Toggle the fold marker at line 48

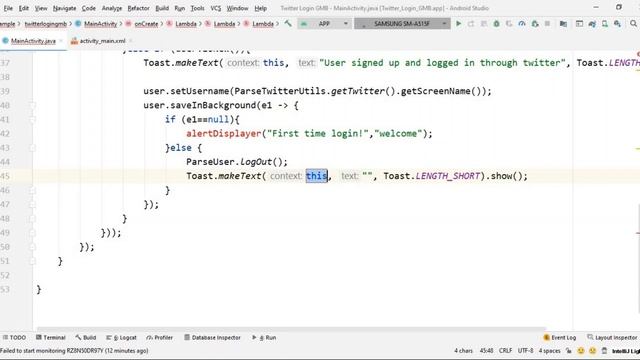point(33,218)
